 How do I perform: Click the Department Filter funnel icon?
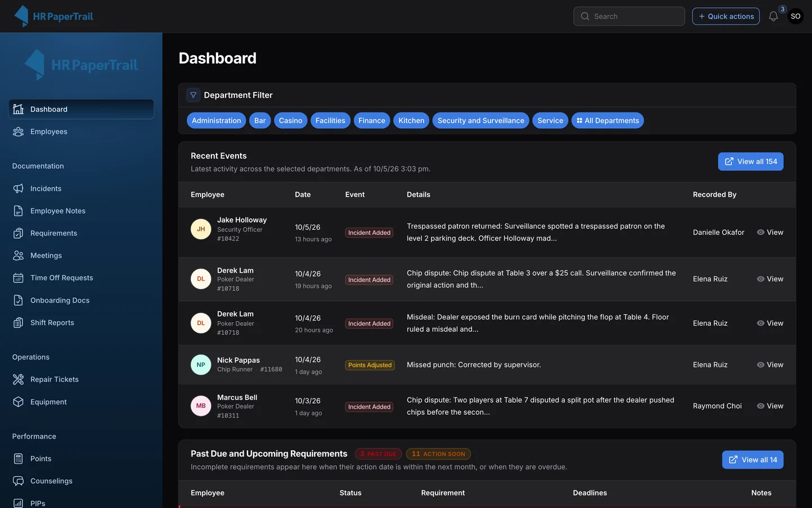coord(193,95)
